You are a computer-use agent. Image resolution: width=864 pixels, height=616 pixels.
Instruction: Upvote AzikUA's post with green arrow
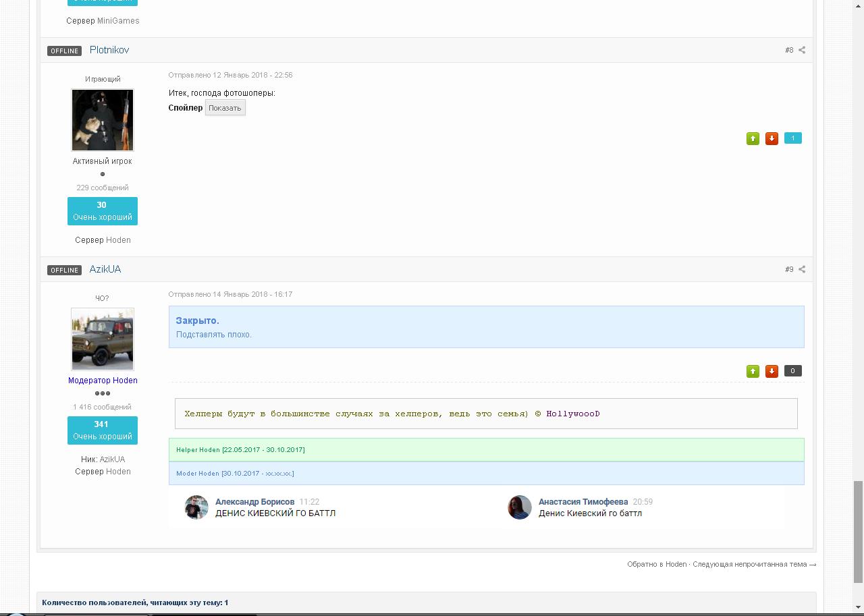pos(753,371)
